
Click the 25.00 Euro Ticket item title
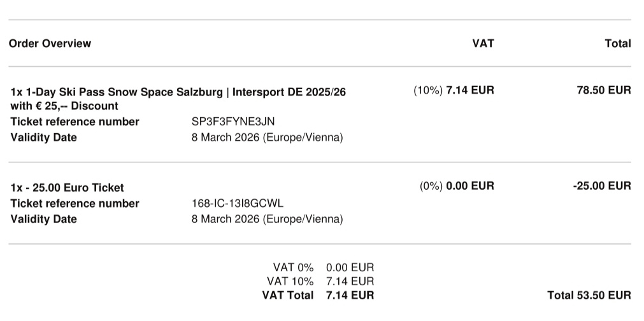pyautogui.click(x=67, y=188)
